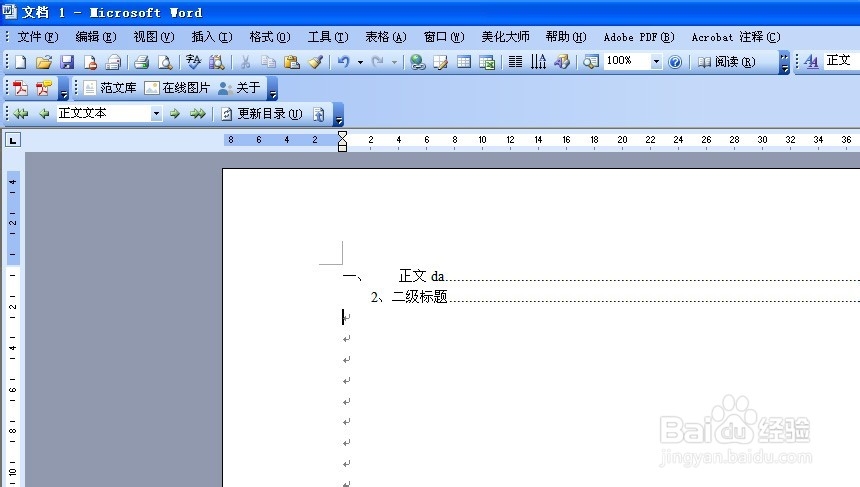Demote to body text double arrow

(197, 114)
